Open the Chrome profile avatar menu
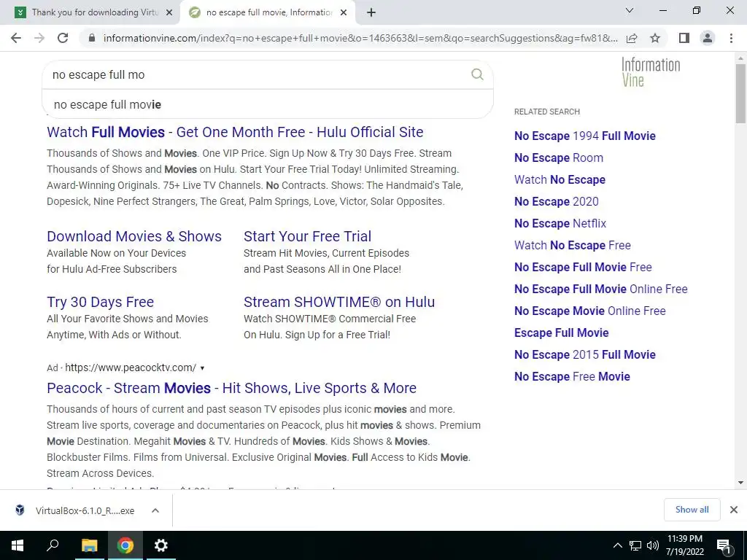 pyautogui.click(x=708, y=38)
